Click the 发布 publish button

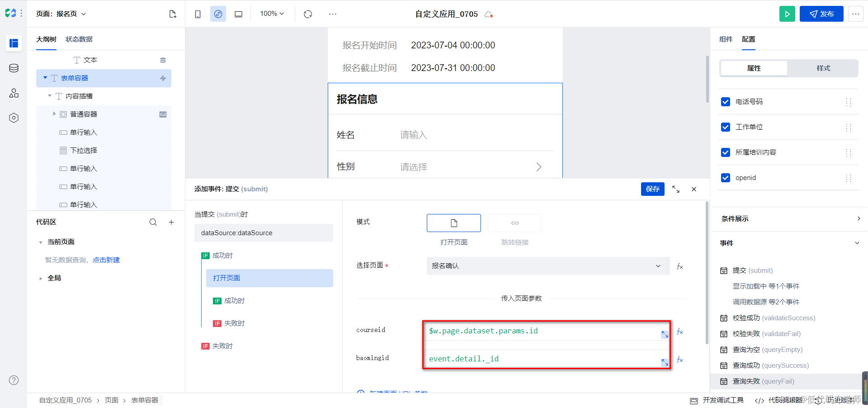click(x=821, y=14)
